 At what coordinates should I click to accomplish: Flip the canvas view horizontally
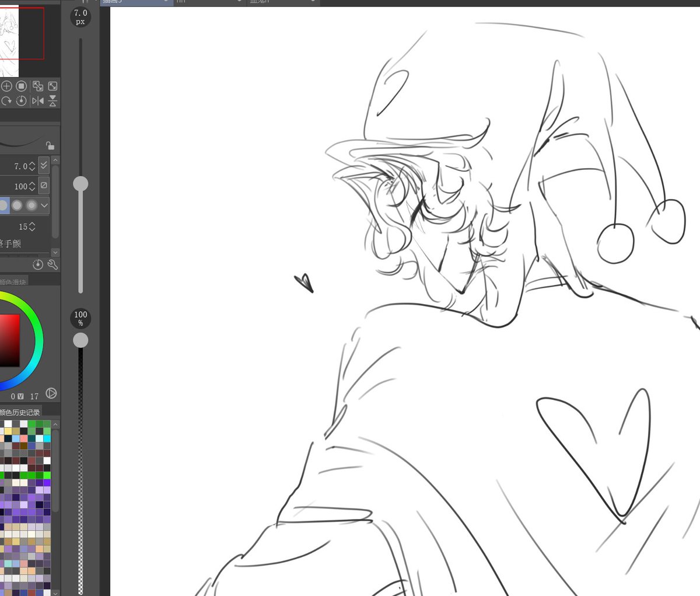(38, 100)
